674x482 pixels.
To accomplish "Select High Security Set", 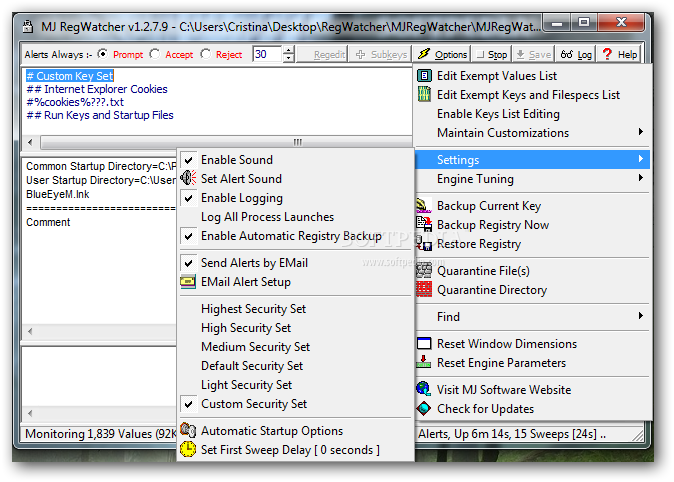I will tap(296, 328).
